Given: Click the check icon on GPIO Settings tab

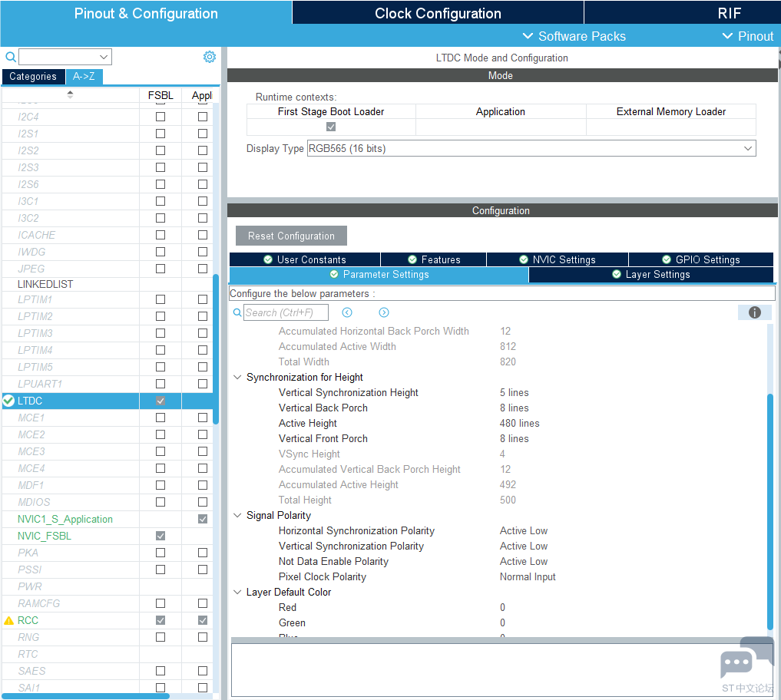Looking at the screenshot, I should click(667, 259).
